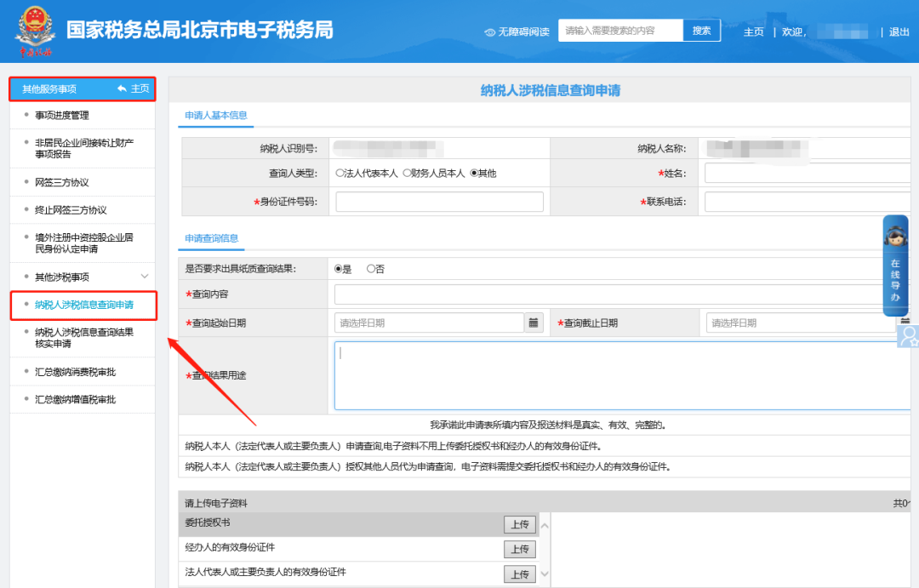Click the 请上传电子资料 section header
The image size is (919, 588).
[216, 503]
